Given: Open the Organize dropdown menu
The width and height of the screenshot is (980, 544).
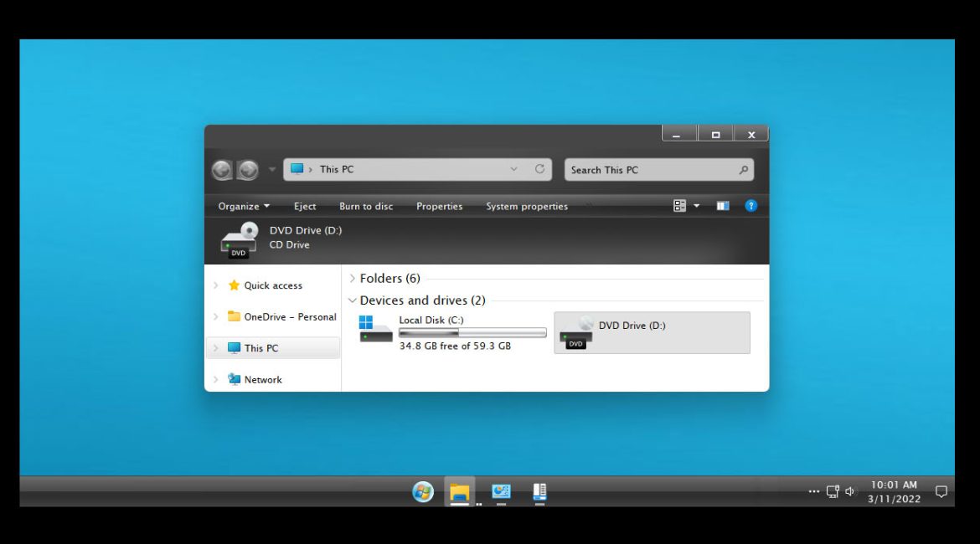Looking at the screenshot, I should [244, 207].
